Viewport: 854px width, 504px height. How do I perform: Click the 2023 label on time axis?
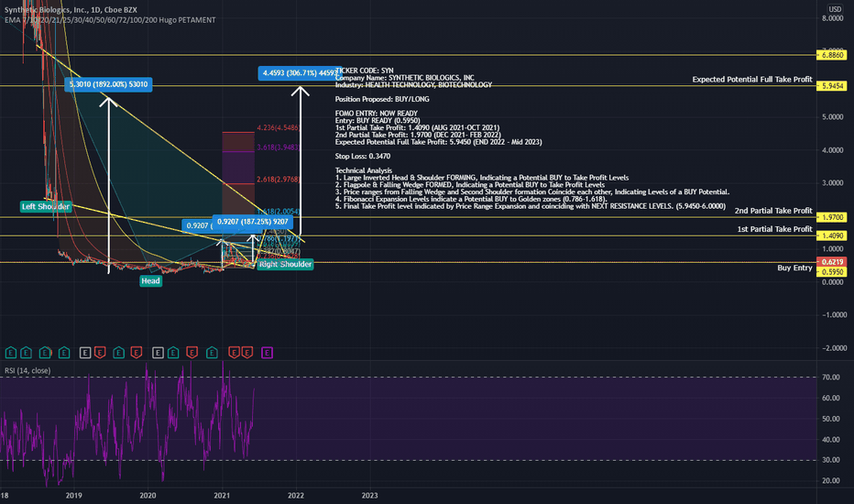tap(370, 495)
